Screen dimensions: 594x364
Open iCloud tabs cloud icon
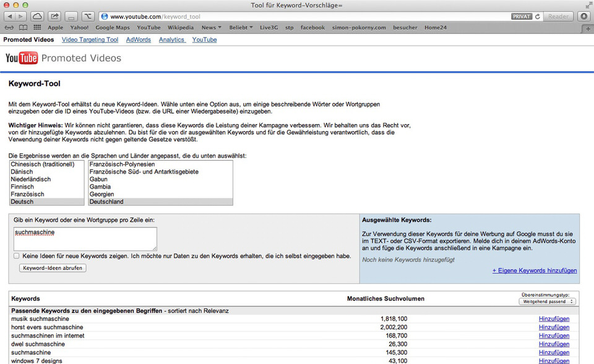pos(37,16)
